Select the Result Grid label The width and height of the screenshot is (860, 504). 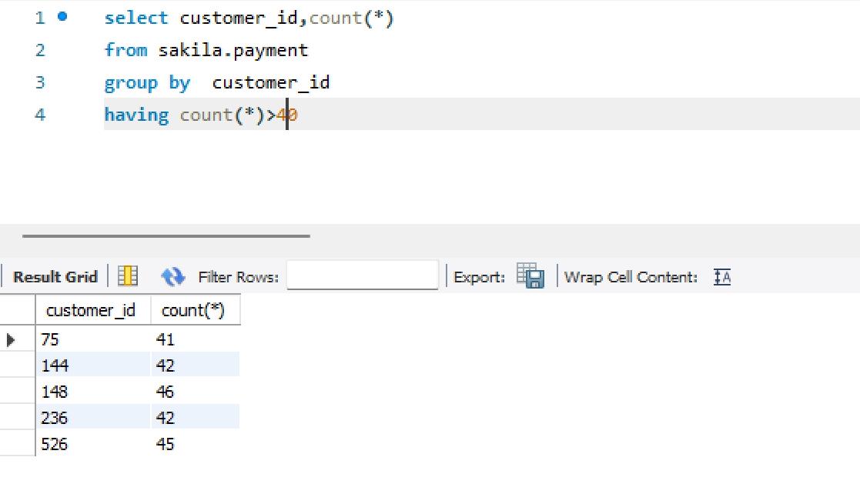(55, 277)
